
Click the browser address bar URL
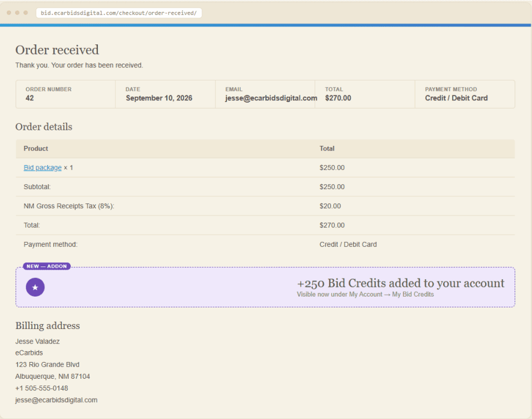click(x=119, y=13)
